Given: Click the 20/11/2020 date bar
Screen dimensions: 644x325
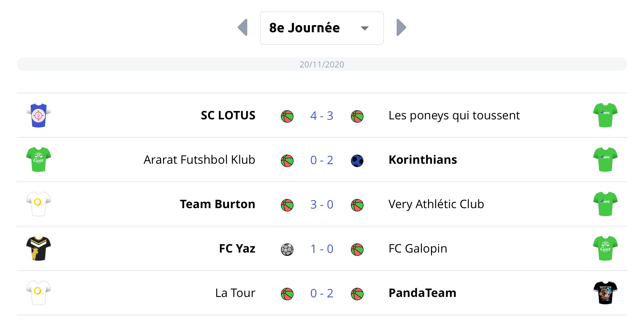Looking at the screenshot, I should [x=322, y=64].
